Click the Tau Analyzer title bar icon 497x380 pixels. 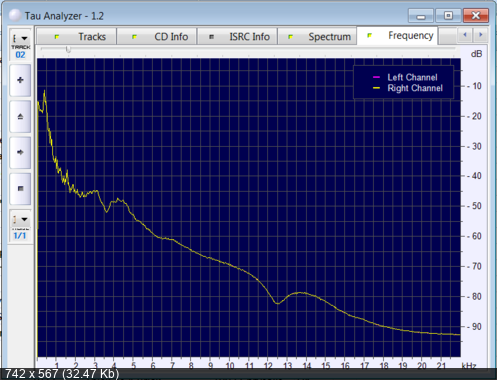point(15,16)
